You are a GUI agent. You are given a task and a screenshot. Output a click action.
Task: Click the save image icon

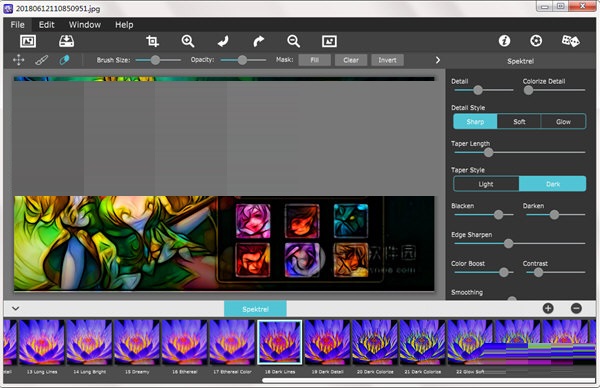point(67,41)
